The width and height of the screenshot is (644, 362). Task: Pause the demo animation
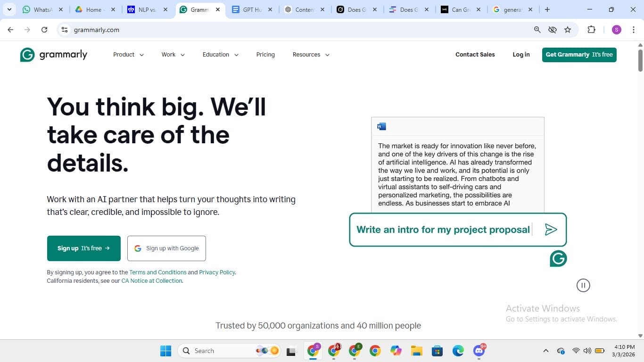point(583,285)
